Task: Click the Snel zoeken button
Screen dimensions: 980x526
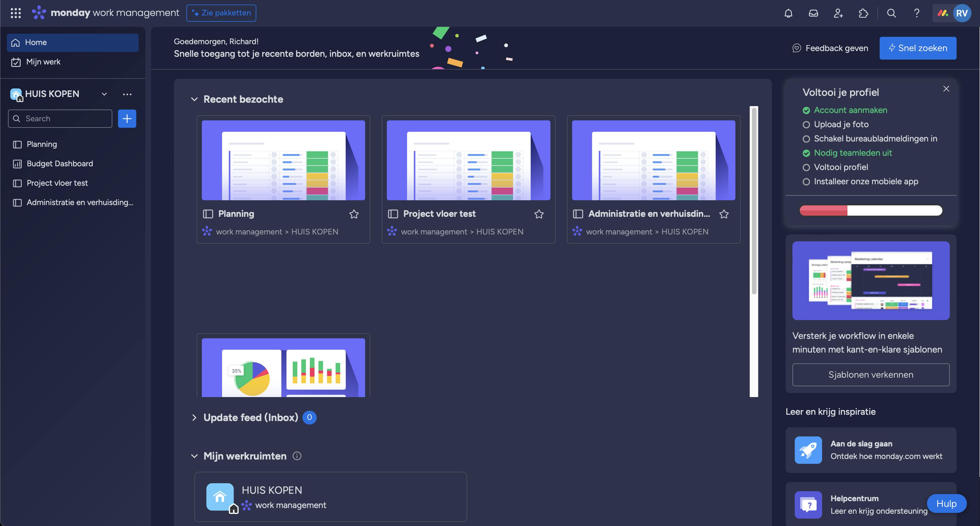Action: (918, 48)
